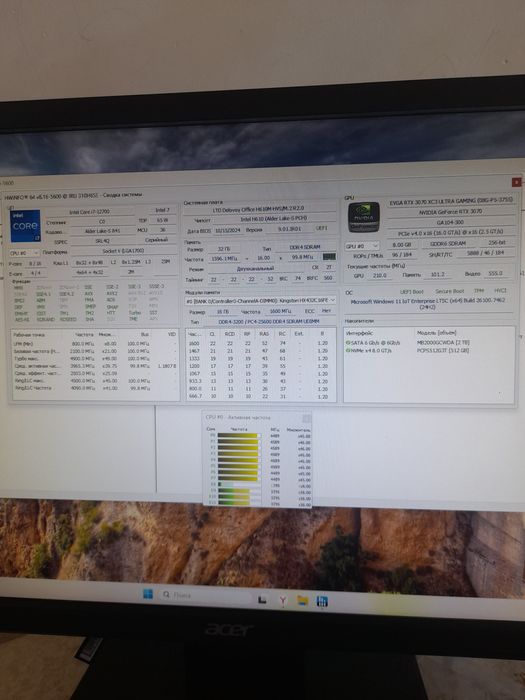Select the 4900.0 МГц turbo max row
Viewport: 525px width, 700px height.
(x=95, y=358)
